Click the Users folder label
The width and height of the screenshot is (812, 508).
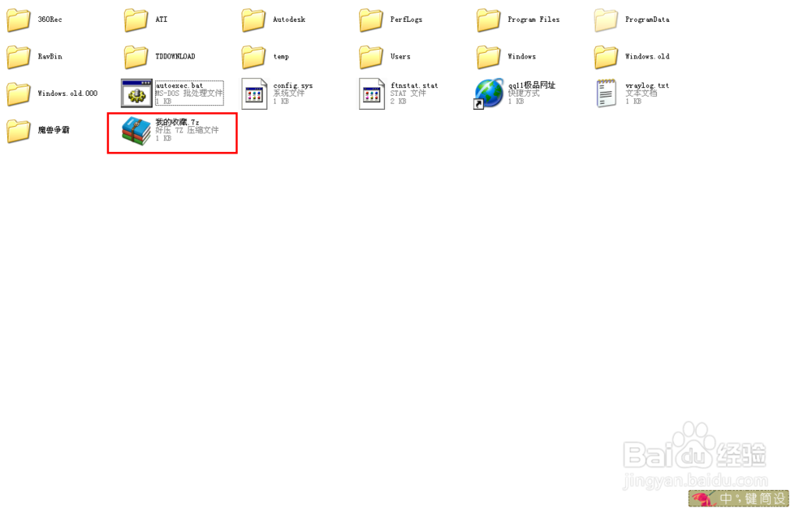(x=400, y=57)
